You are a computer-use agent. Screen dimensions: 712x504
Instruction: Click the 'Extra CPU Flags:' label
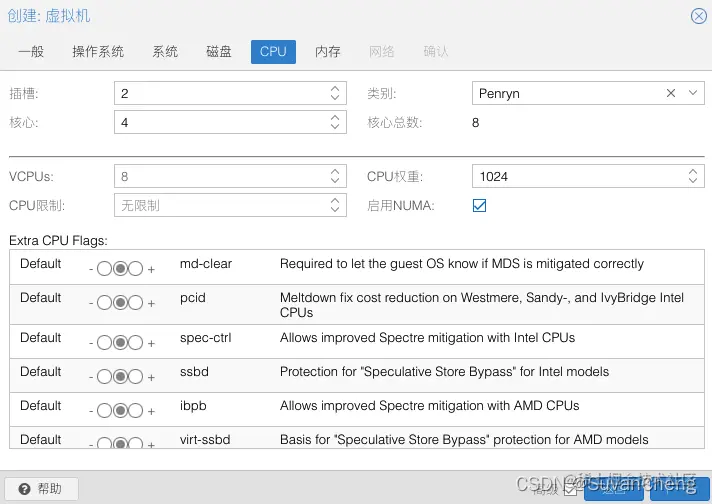(x=58, y=241)
